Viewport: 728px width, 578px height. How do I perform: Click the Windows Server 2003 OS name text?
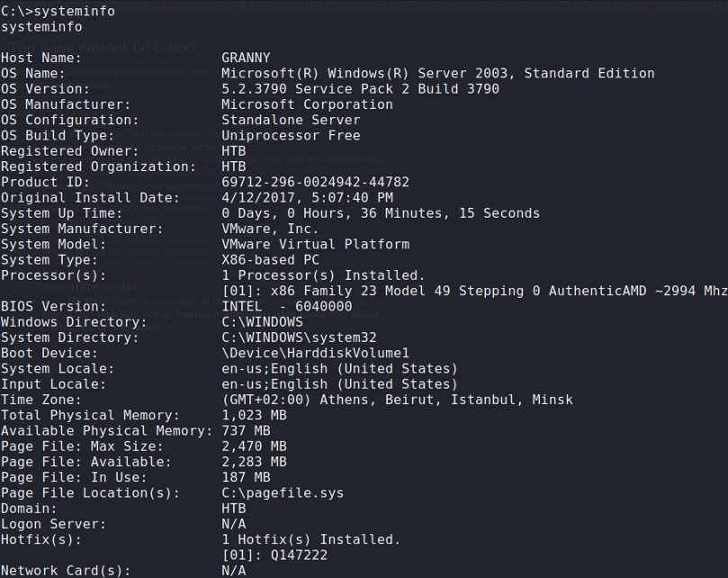(437, 74)
